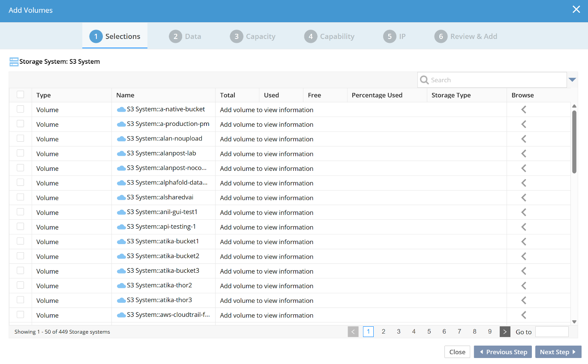Click the Previous Step button
The width and height of the screenshot is (588, 364).
click(503, 352)
